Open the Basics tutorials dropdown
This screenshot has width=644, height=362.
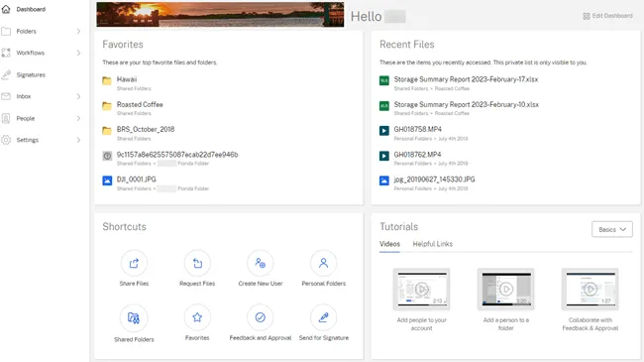612,229
